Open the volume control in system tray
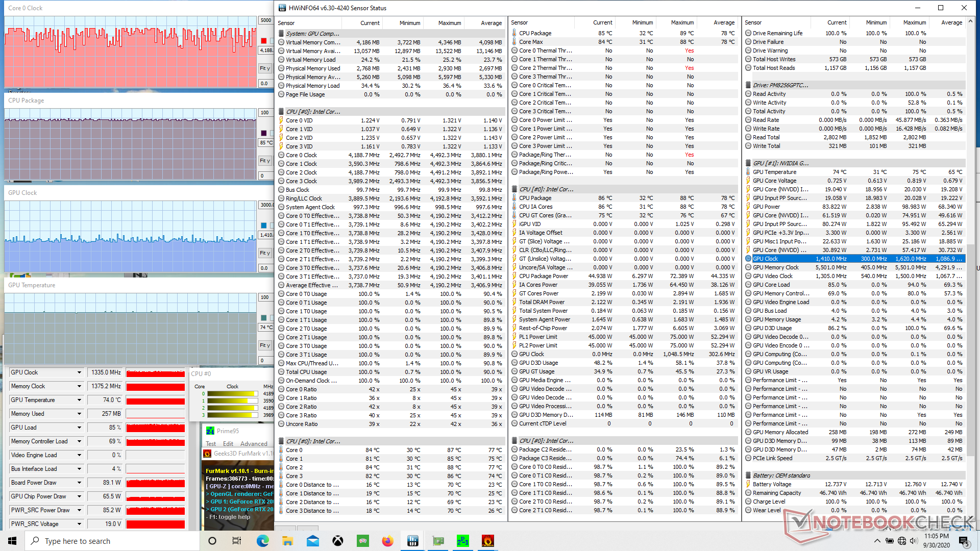980x551 pixels. tap(914, 541)
